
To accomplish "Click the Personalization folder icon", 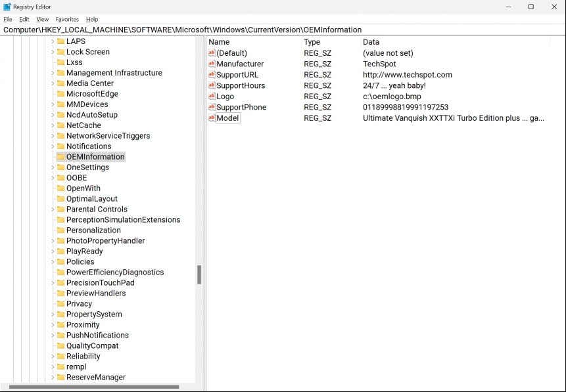I will (60, 230).
